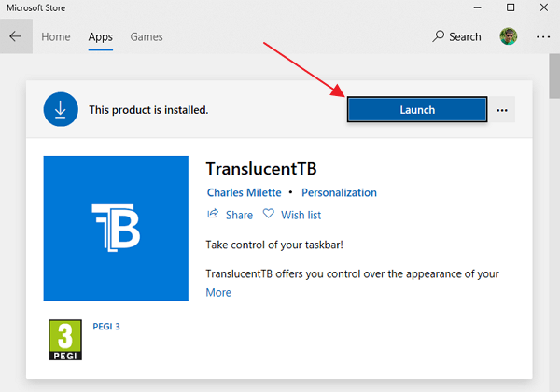Open the Personalization category link
The height and width of the screenshot is (392, 560).
[x=339, y=192]
